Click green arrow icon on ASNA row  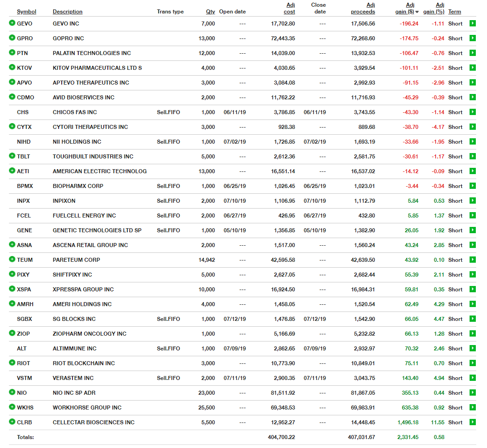tap(473, 245)
